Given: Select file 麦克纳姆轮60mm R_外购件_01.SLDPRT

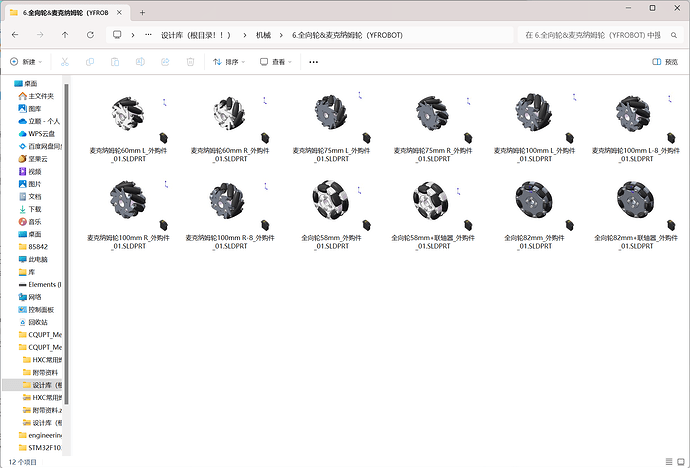Looking at the screenshot, I should click(230, 128).
